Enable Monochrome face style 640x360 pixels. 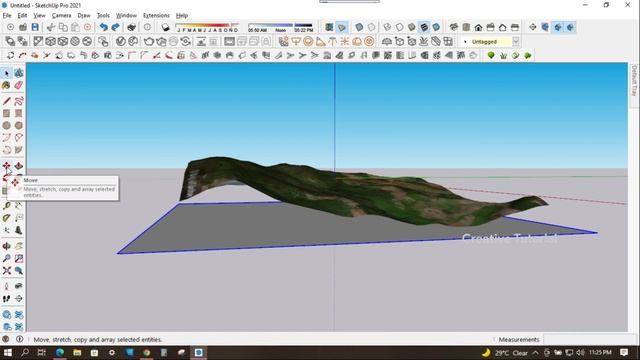click(436, 27)
